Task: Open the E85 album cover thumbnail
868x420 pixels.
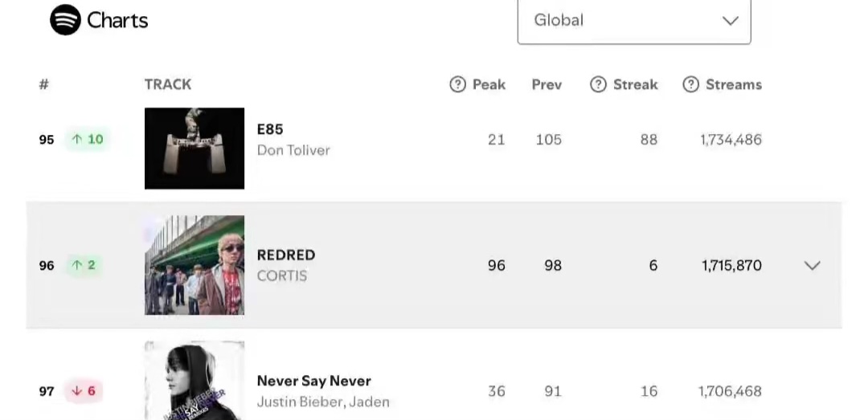Action: pyautogui.click(x=194, y=149)
